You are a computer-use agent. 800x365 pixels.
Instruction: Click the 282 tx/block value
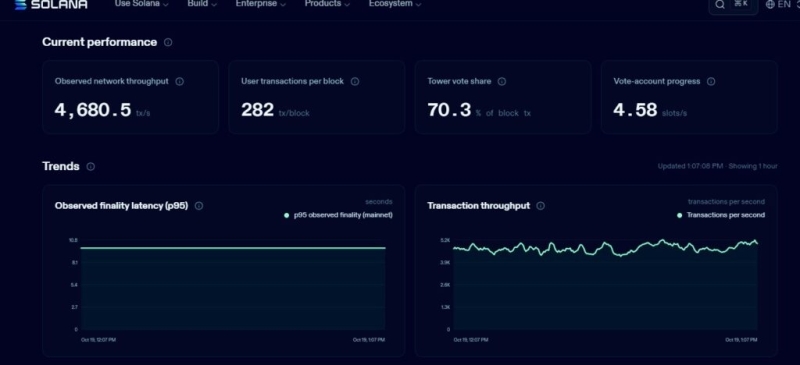275,110
